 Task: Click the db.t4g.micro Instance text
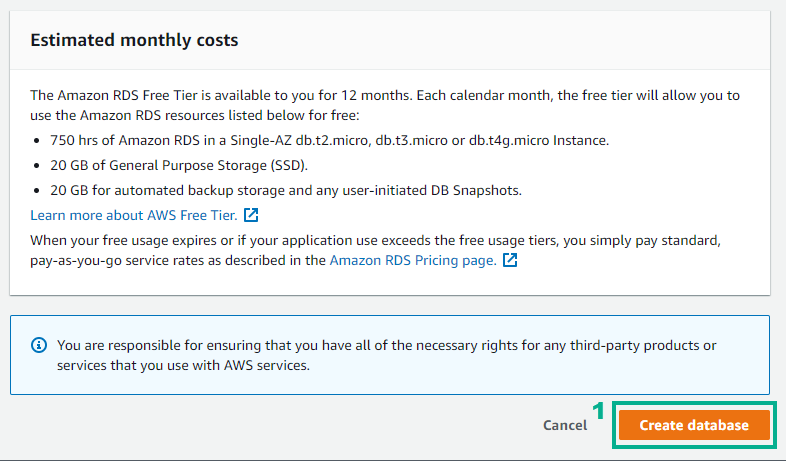[539, 140]
